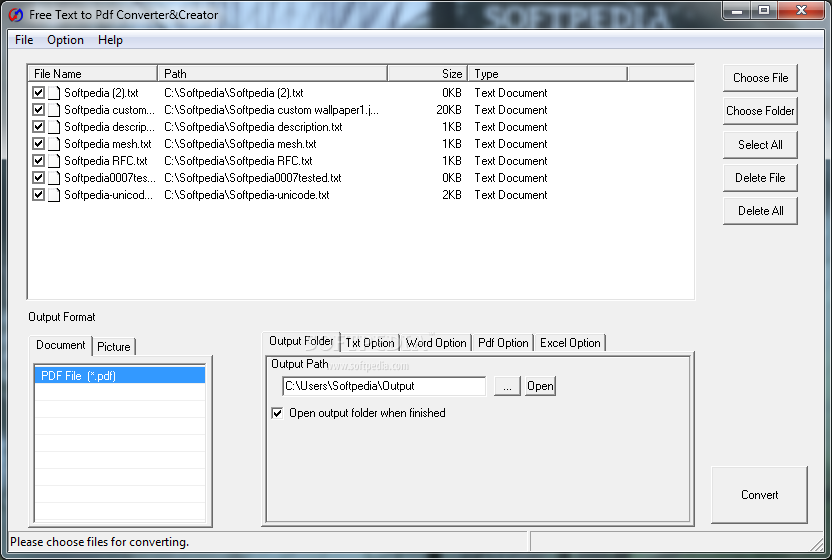Click file icon beside Softpedia descrip... row

pos(54,127)
